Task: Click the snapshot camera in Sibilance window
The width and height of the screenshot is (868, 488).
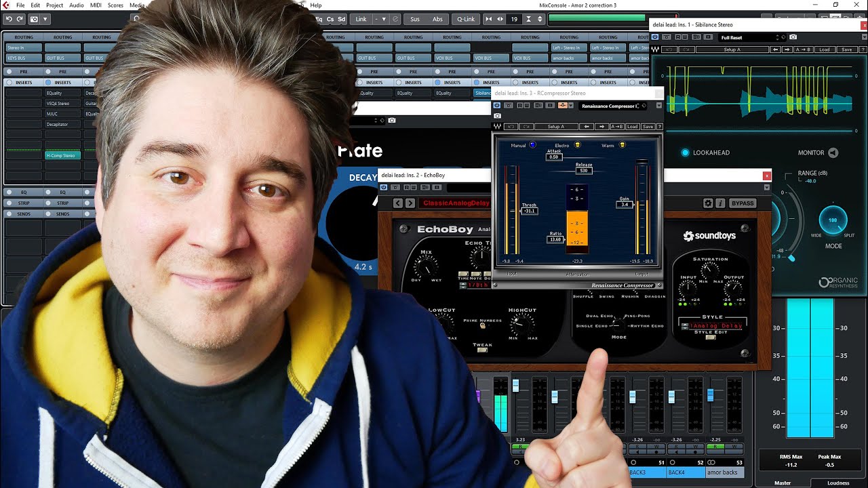Action: coord(793,37)
